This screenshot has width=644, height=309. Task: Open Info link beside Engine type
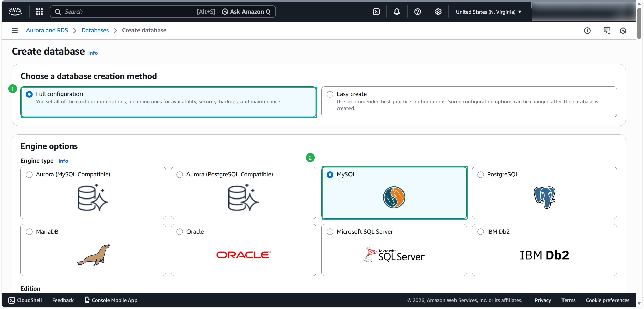coord(63,161)
